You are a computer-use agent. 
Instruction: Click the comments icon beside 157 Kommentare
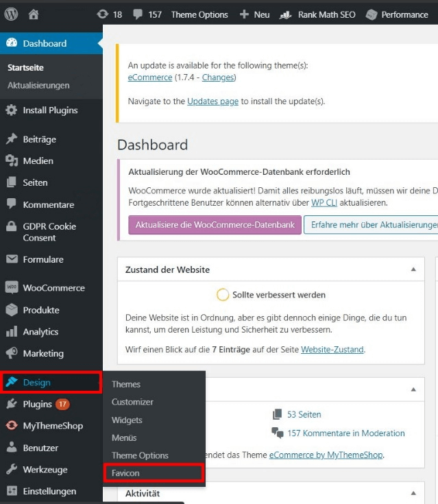point(278,433)
